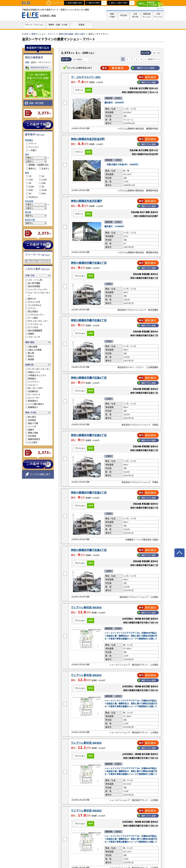The height and width of the screenshot is (868, 186).
Task: Go to results page 5
Action: pyautogui.click(x=141, y=59)
